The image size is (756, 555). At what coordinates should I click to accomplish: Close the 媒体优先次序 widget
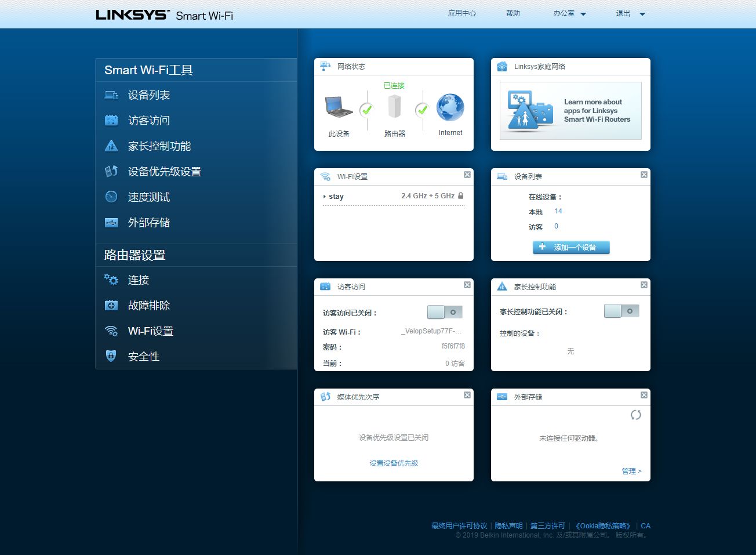click(x=467, y=395)
